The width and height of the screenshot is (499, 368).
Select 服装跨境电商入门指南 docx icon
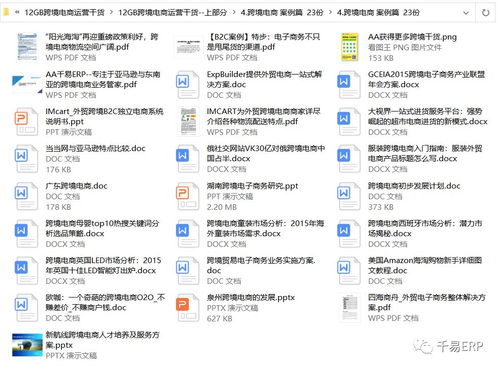(349, 159)
